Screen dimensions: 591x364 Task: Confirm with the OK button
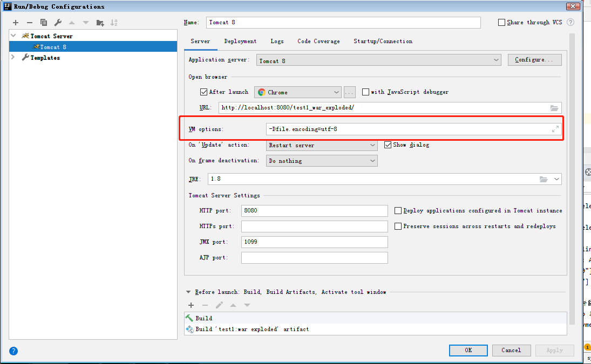(x=468, y=351)
